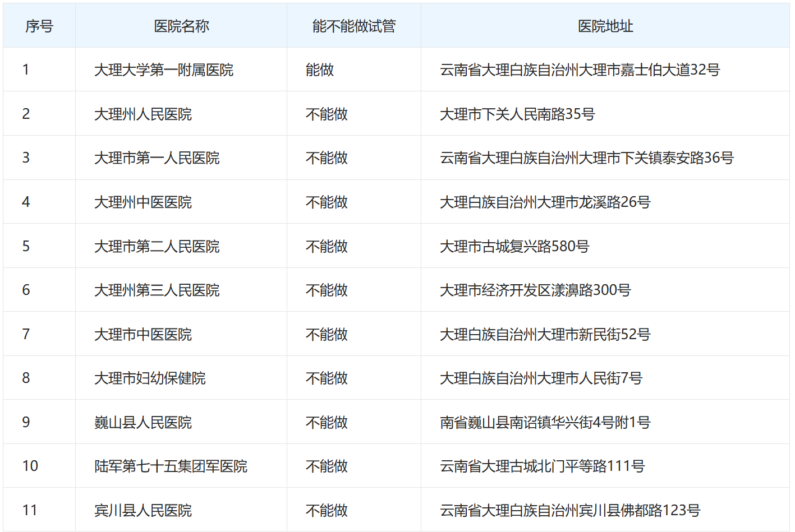Image resolution: width=795 pixels, height=532 pixels.
Task: Click address containing 人民街7号
Action: [541, 378]
